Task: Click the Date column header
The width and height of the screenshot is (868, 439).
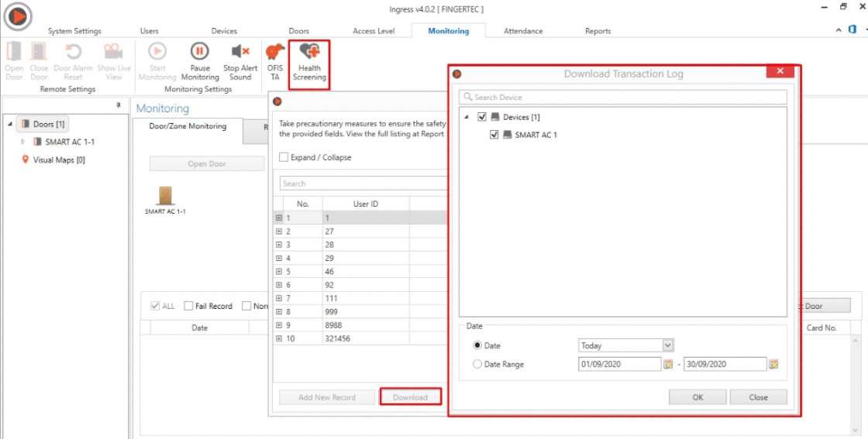Action: (200, 328)
